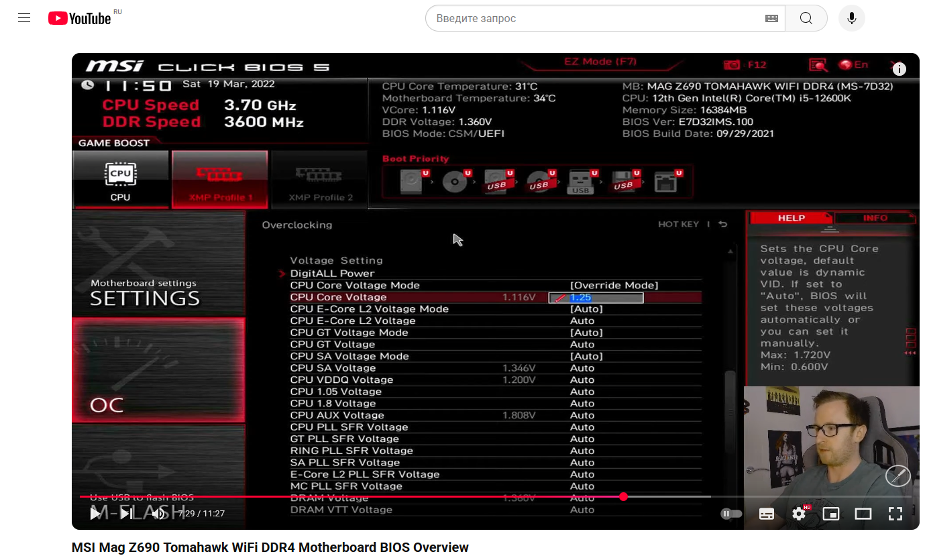This screenshot has height=560, width=927.
Task: Open the M-FLASH section
Action: [158, 476]
